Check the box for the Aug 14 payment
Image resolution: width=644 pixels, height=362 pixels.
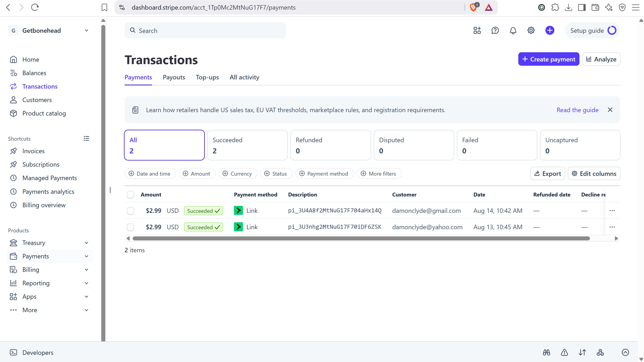pyautogui.click(x=130, y=211)
